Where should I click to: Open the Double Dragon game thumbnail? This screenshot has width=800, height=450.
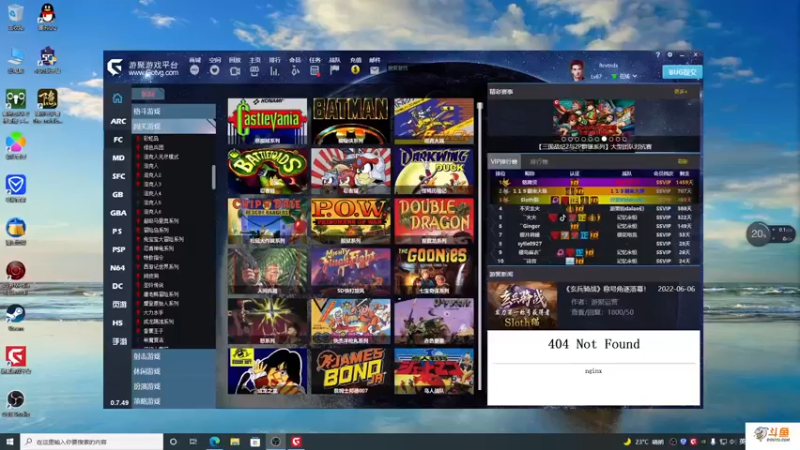[x=434, y=221]
